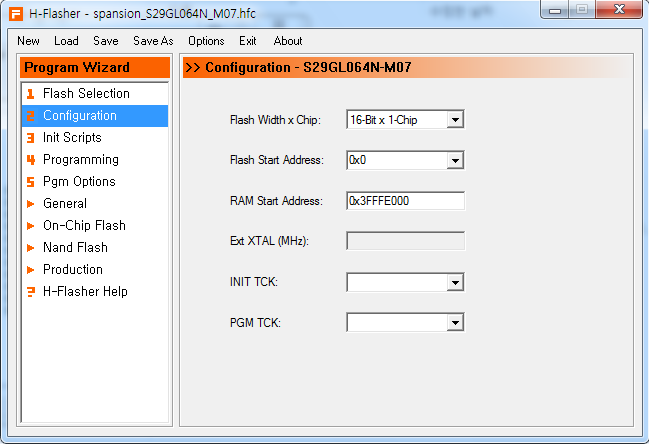
Task: Go to the Programming step
Action: tap(95, 160)
